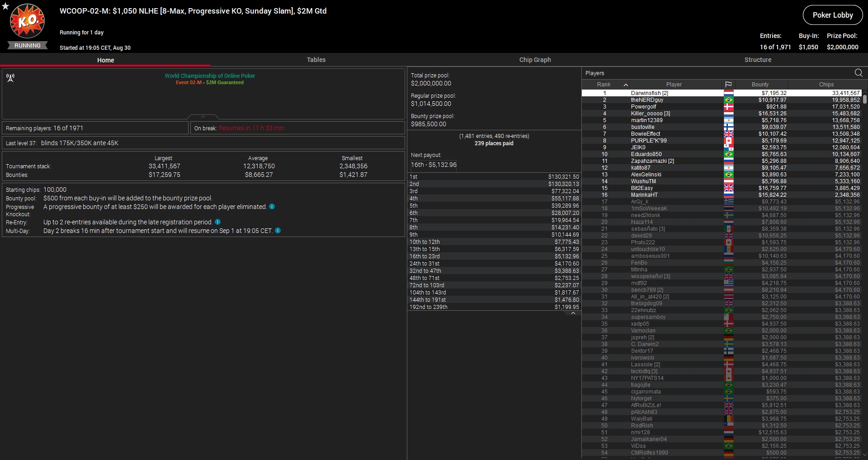The height and width of the screenshot is (460, 868).
Task: Select eliminated player Phats222 row
Action: click(722, 242)
